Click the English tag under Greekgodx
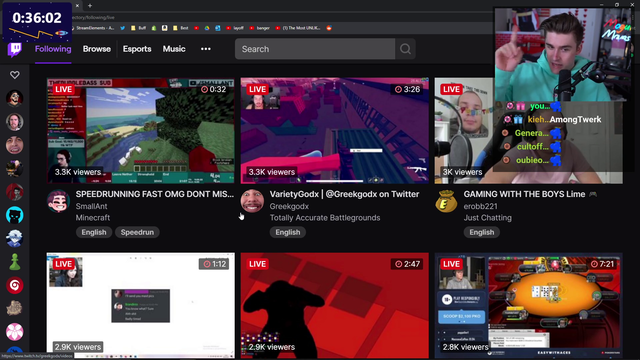The width and height of the screenshot is (640, 360). coord(288,232)
